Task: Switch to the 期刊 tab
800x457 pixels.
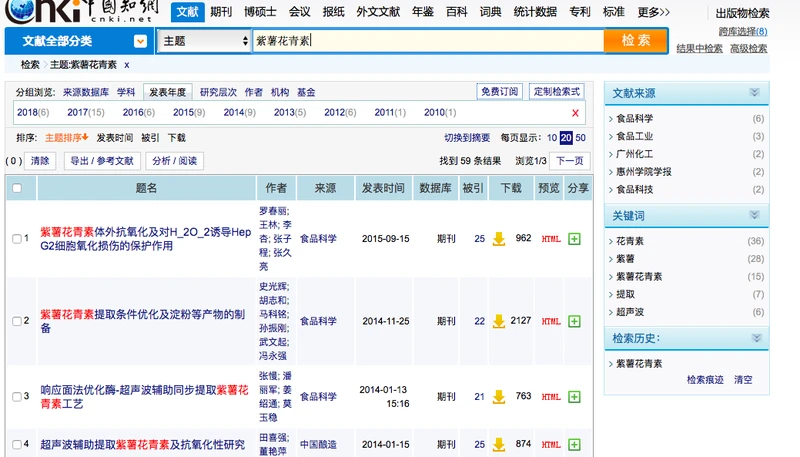Action: click(x=221, y=12)
